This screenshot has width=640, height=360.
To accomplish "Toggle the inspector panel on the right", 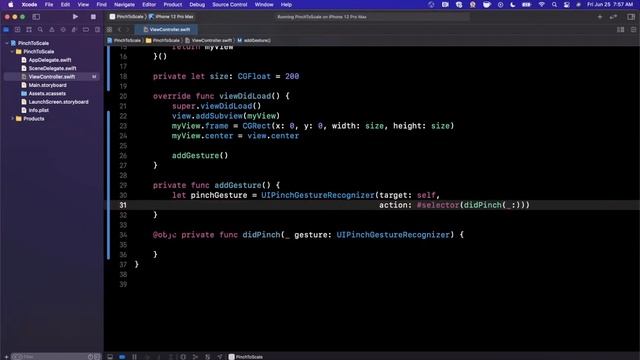I will [631, 17].
